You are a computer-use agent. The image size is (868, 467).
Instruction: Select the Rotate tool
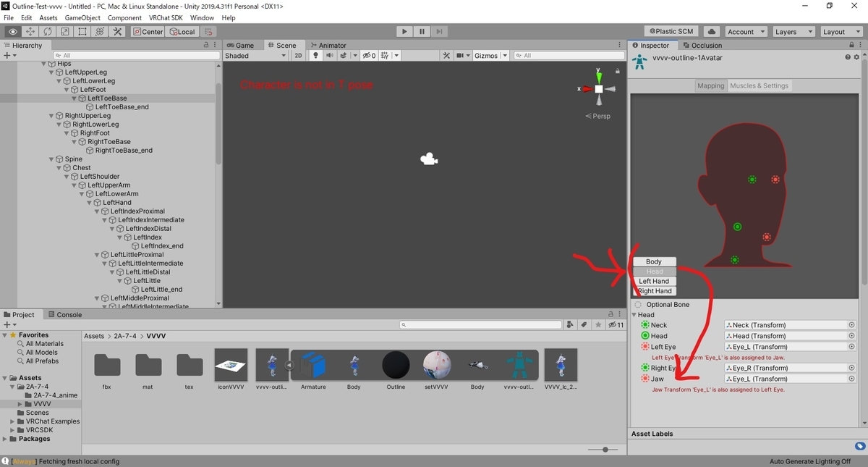48,32
